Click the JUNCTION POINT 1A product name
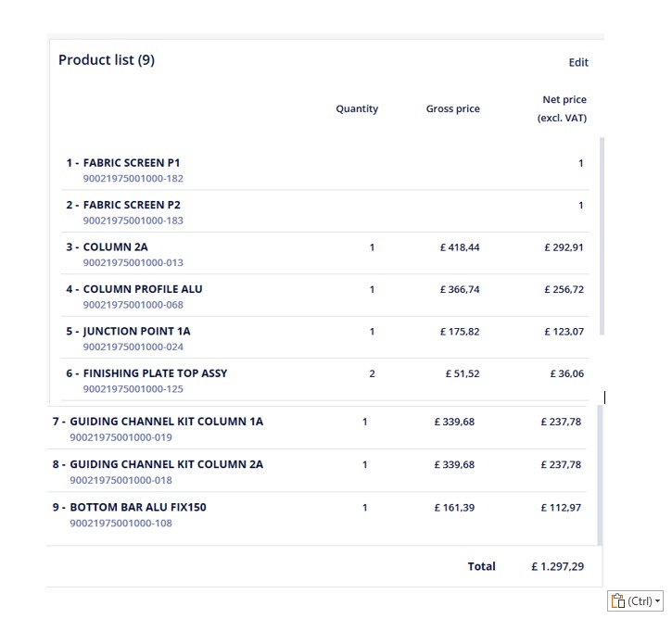The width and height of the screenshot is (672, 644). 136,331
